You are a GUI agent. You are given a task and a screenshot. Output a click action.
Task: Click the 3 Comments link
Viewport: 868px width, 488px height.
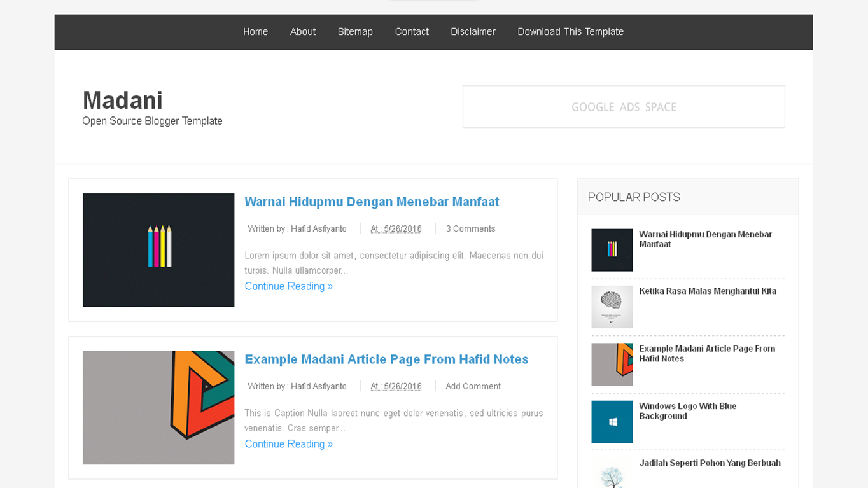[470, 228]
